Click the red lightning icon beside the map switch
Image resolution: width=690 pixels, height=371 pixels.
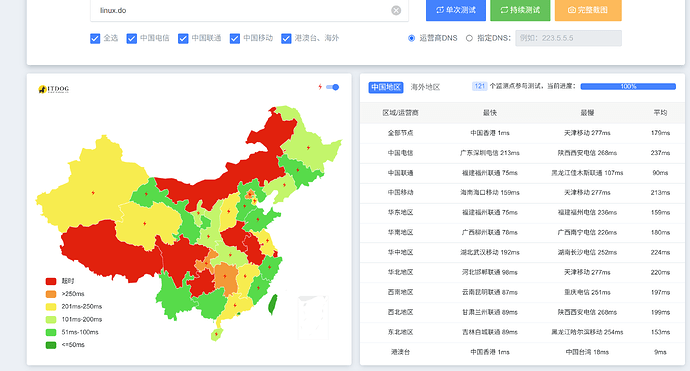pos(320,87)
